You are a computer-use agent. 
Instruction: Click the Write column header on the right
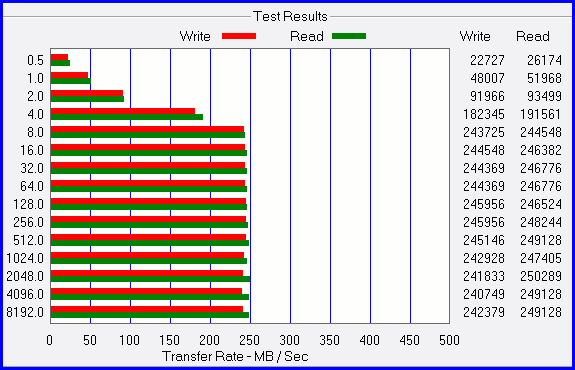(x=475, y=36)
